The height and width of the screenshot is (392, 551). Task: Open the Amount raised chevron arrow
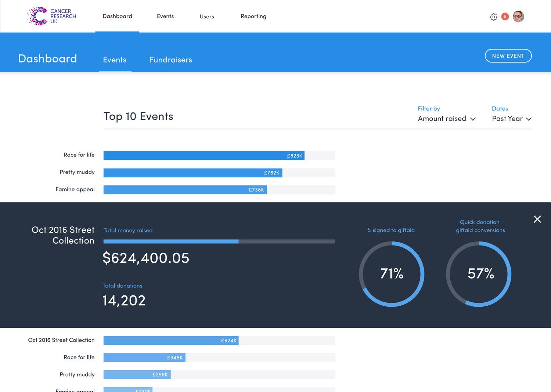(x=473, y=119)
